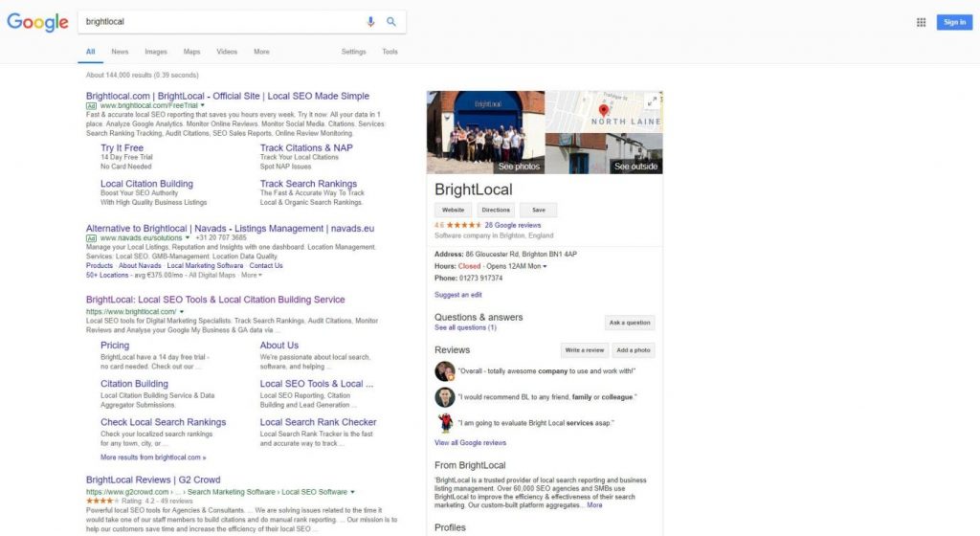Switch to the Images tab

coord(156,52)
